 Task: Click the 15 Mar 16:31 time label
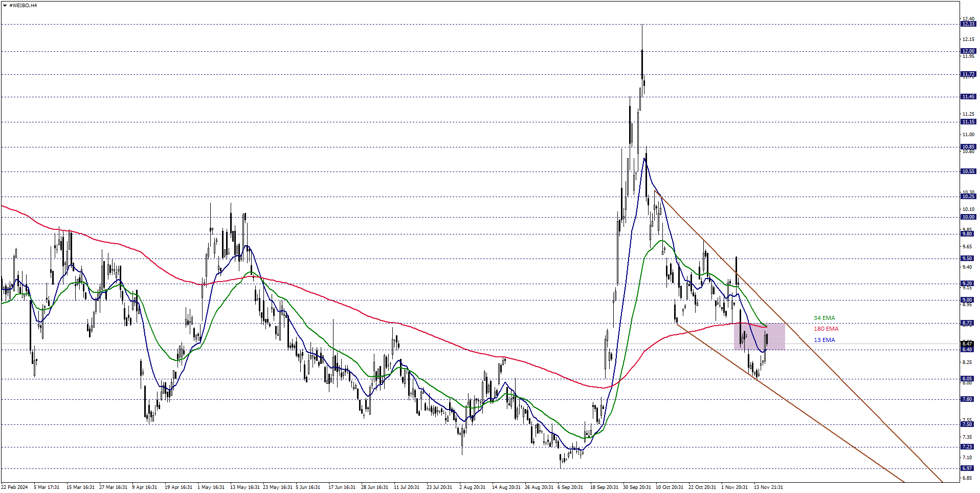80,487
